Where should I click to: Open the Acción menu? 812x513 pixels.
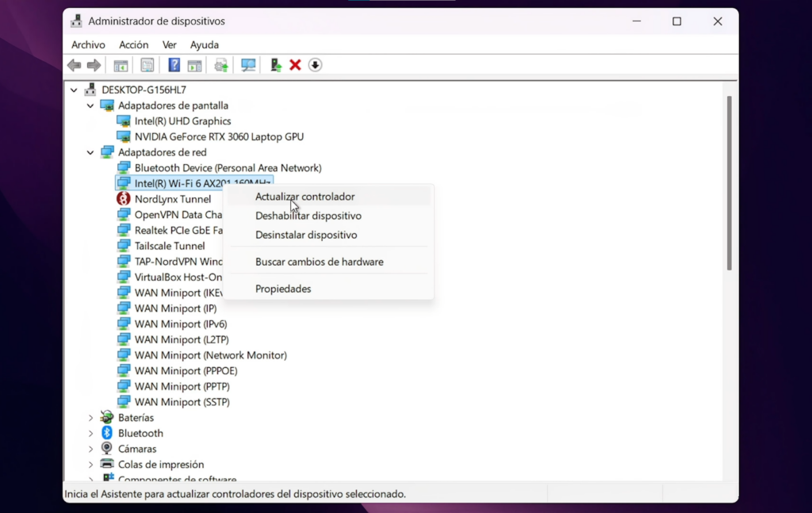click(133, 45)
